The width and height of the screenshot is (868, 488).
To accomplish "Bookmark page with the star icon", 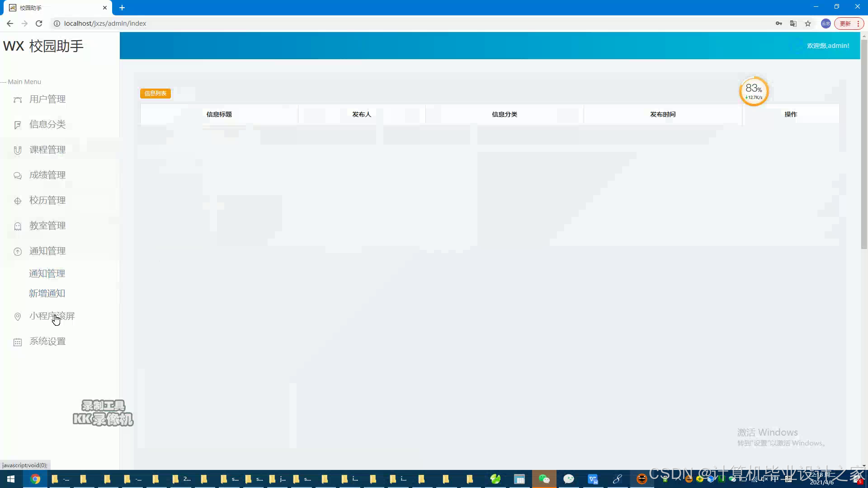I will [808, 23].
